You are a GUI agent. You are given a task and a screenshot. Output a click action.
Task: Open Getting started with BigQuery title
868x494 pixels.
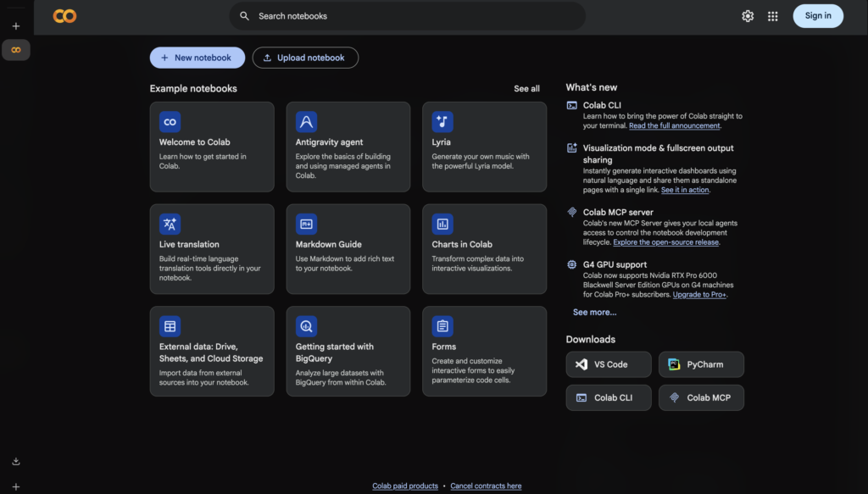(x=334, y=352)
